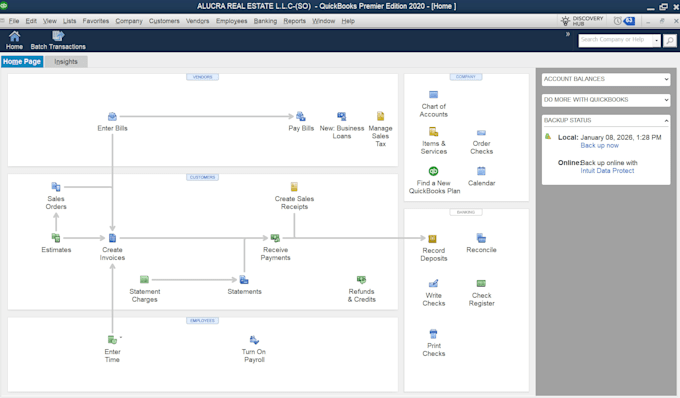Switch to the Insights tab
The height and width of the screenshot is (398, 680).
point(66,62)
